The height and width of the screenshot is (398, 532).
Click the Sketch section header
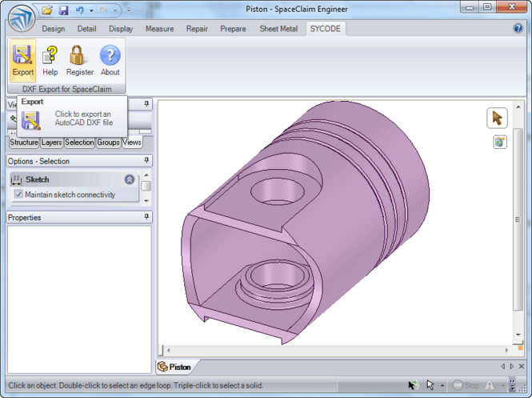(74, 179)
